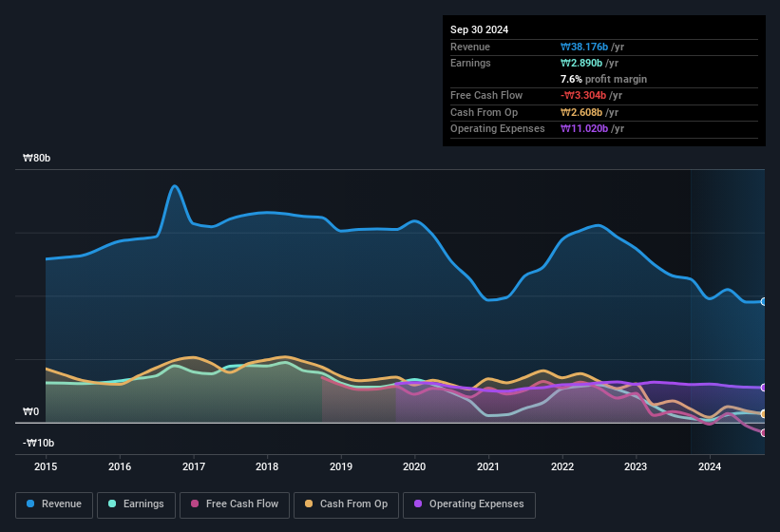780x532 pixels.
Task: Click the 2024 x-axis label
Action: pyautogui.click(x=710, y=466)
